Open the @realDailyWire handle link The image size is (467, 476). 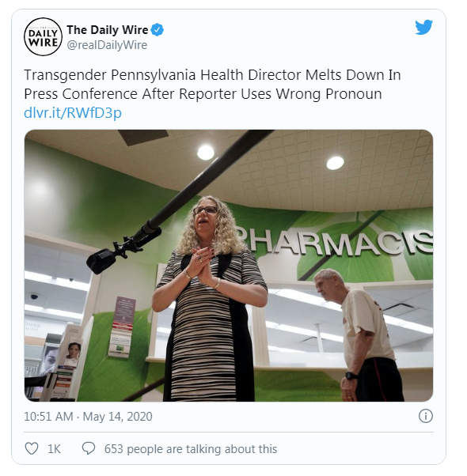coord(107,45)
